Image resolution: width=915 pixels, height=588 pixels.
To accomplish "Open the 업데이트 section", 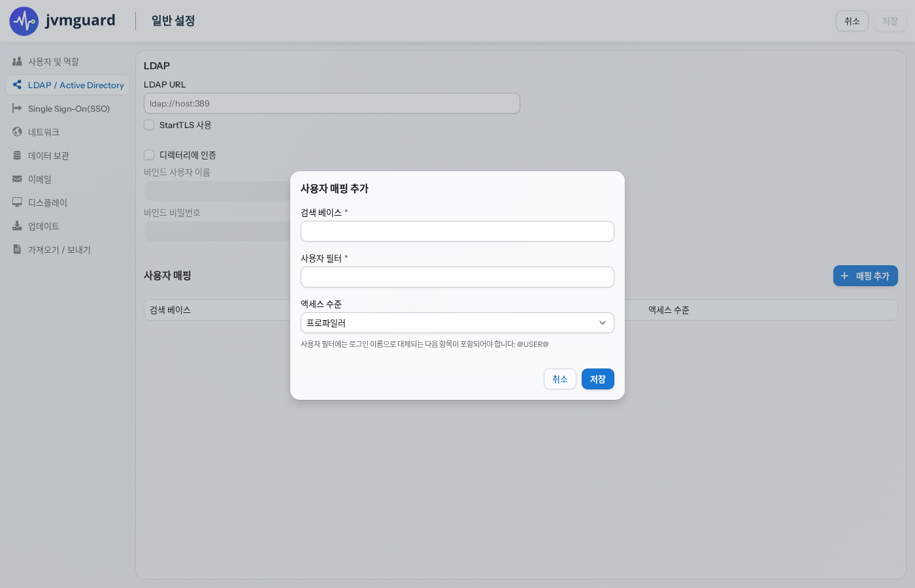I will click(68, 226).
